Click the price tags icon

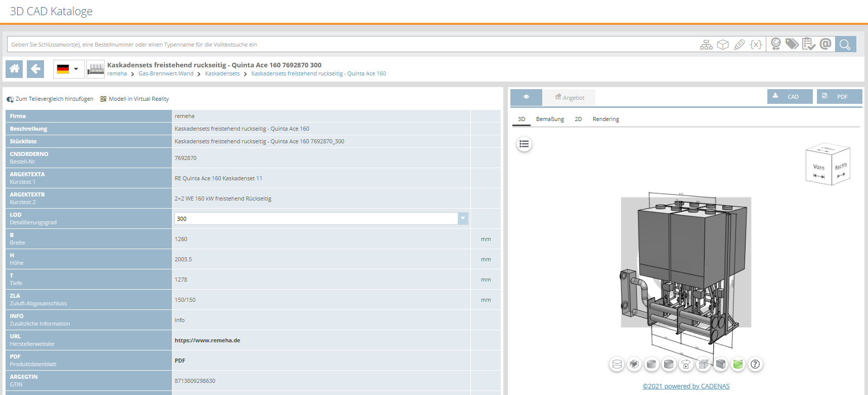tap(792, 44)
